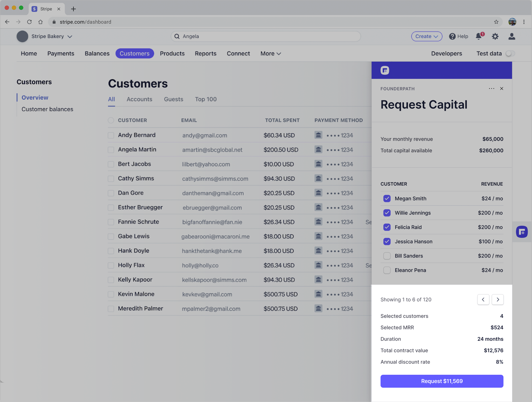Click inside the Angela search field
Image resolution: width=532 pixels, height=402 pixels.
point(266,36)
